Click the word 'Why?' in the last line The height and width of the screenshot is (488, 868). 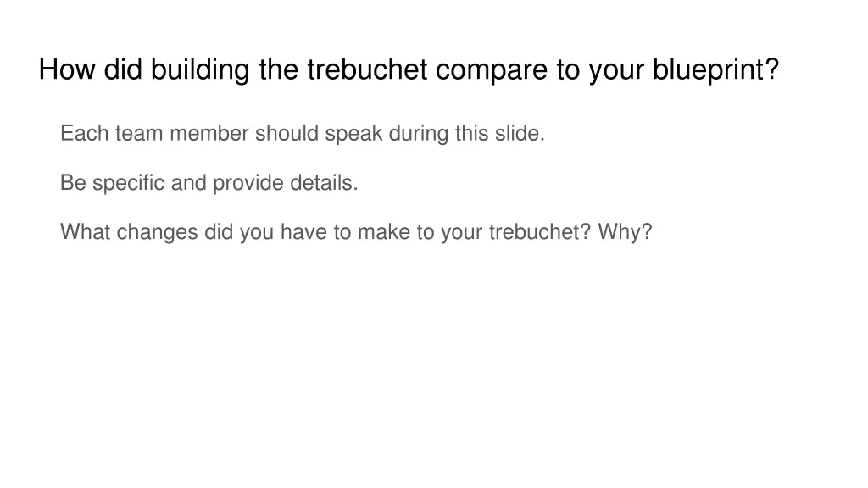pos(625,232)
